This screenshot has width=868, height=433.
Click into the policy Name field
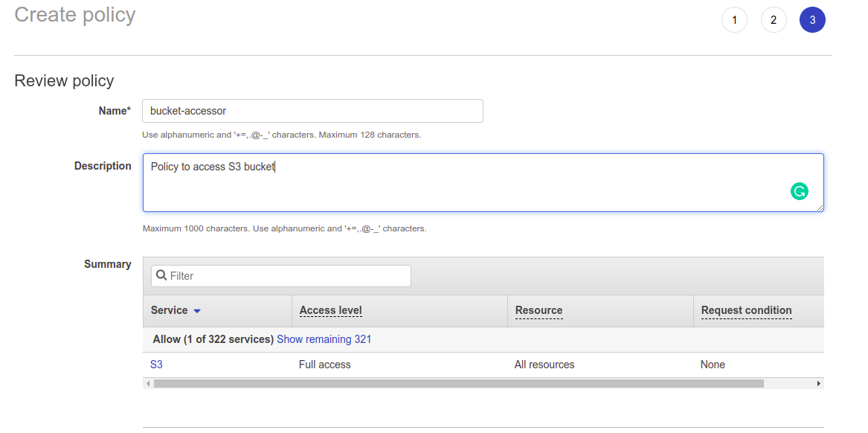pyautogui.click(x=312, y=111)
